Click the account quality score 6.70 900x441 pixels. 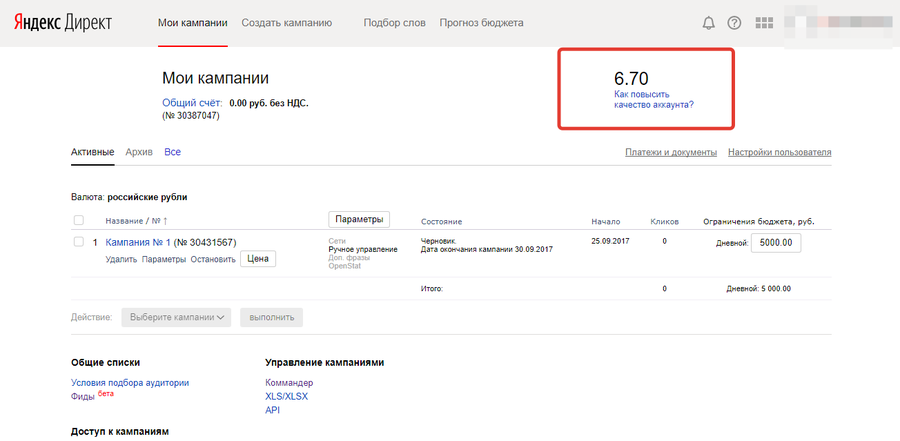click(631, 79)
